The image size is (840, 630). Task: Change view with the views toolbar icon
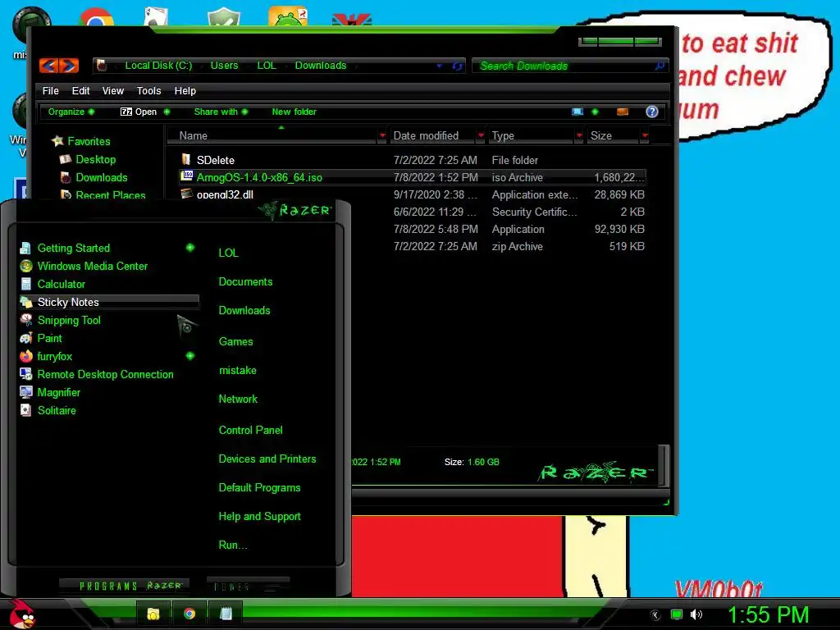pyautogui.click(x=577, y=112)
